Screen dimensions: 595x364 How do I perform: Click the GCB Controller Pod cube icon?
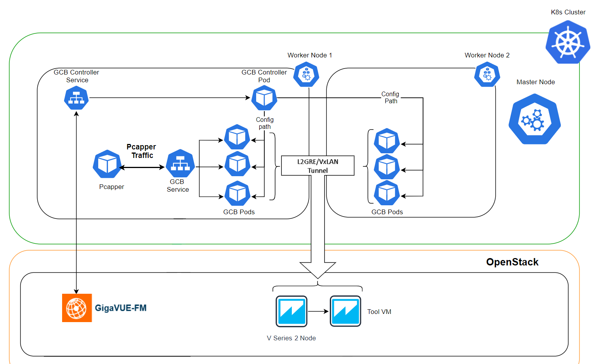[x=264, y=98]
